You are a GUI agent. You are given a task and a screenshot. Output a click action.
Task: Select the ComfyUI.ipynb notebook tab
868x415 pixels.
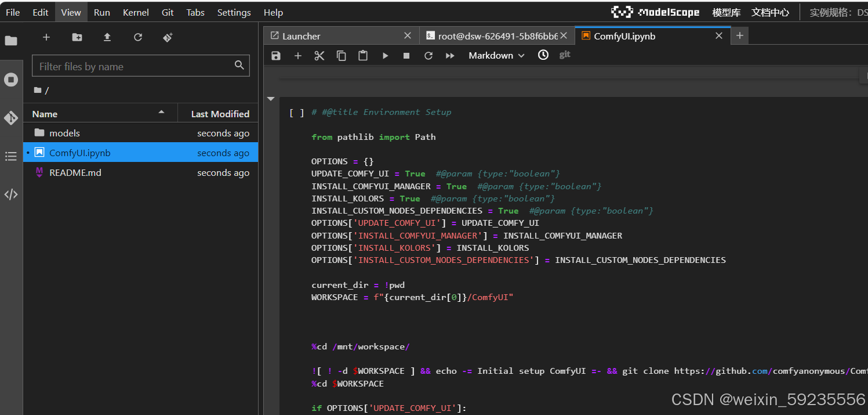[652, 36]
